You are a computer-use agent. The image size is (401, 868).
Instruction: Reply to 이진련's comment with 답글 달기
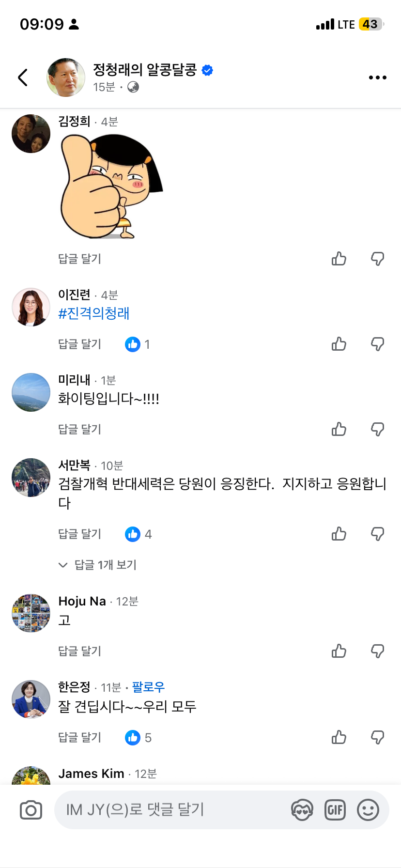(80, 344)
